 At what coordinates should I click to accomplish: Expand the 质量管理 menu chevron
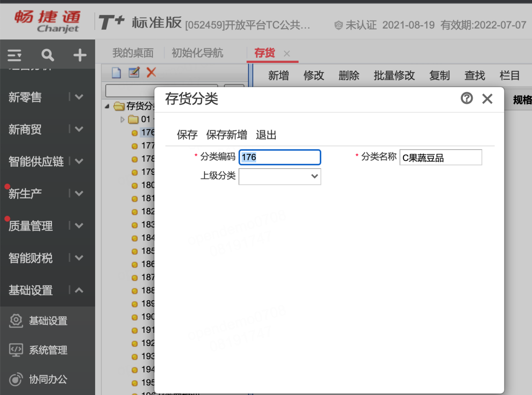point(79,226)
